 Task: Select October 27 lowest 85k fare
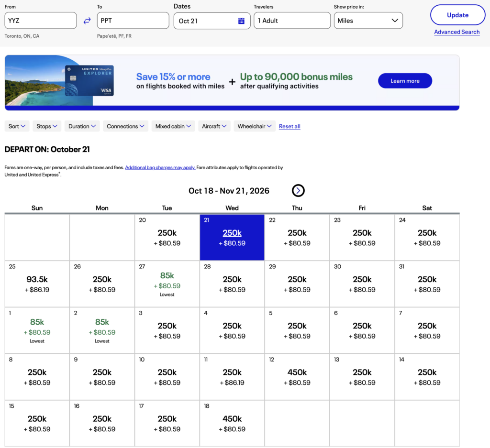(167, 284)
